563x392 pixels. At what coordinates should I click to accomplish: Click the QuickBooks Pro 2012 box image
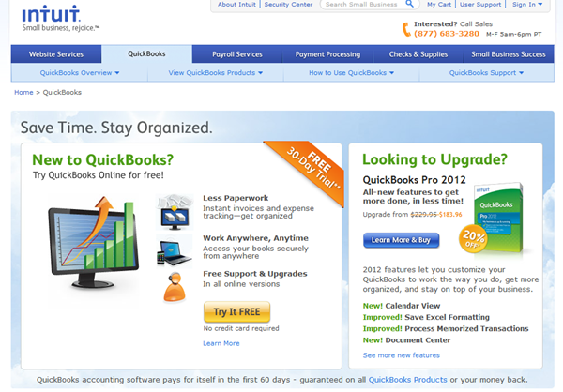tap(499, 219)
